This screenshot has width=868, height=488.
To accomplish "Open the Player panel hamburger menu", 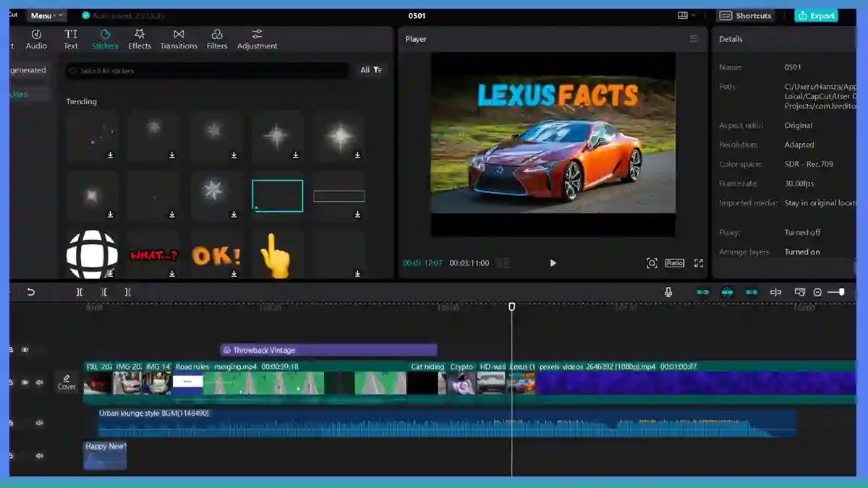I will pos(694,39).
